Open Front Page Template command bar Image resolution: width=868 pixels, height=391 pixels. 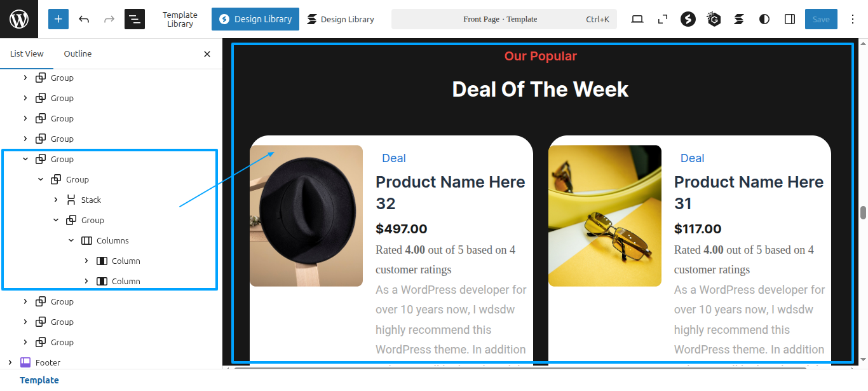(x=504, y=19)
